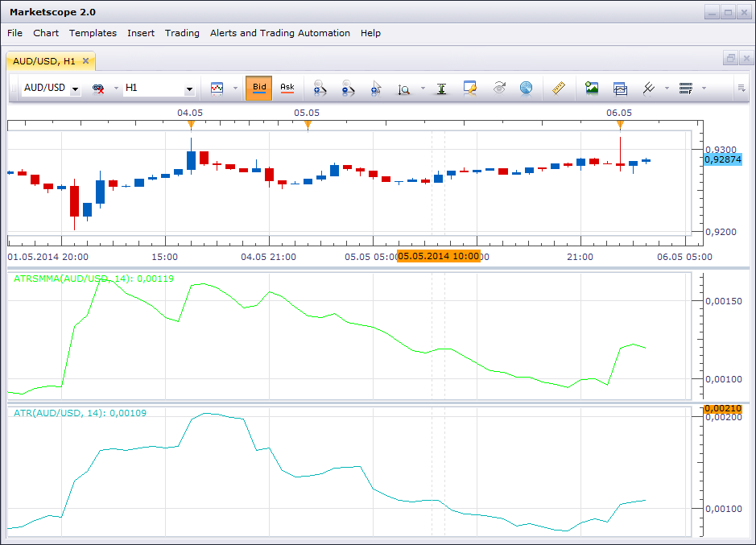Click the 05.05.2014 10:00 time label
The height and width of the screenshot is (545, 756).
click(438, 256)
